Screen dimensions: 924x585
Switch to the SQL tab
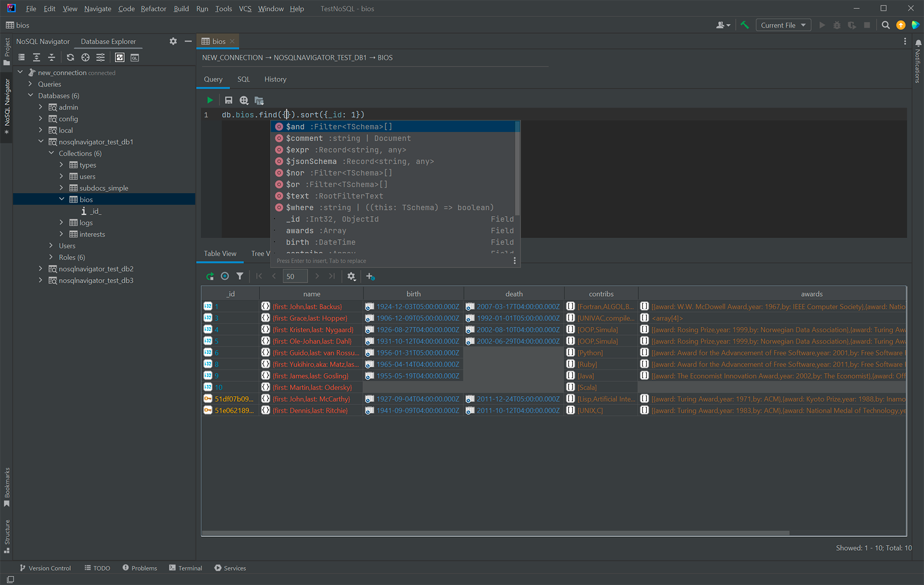[243, 79]
